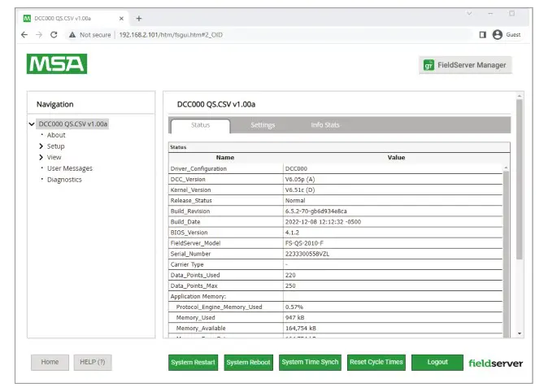The height and width of the screenshot is (392, 544).
Task: Click the Data_Points_Used value 220
Action: (x=290, y=275)
